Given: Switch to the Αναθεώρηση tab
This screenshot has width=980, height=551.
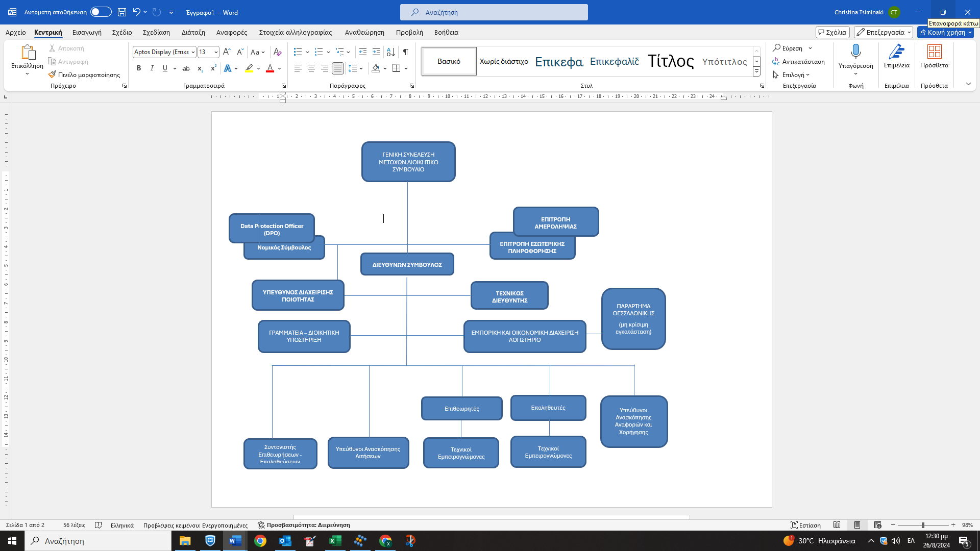Looking at the screenshot, I should pos(364,32).
